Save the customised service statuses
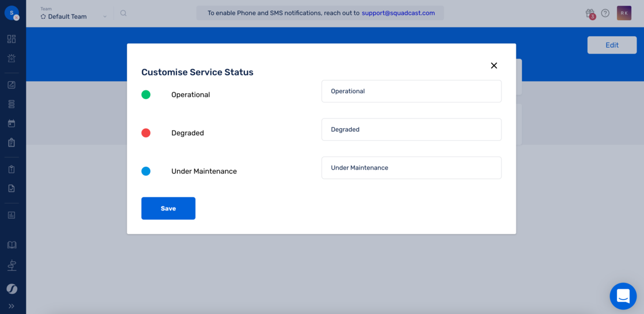 168,208
